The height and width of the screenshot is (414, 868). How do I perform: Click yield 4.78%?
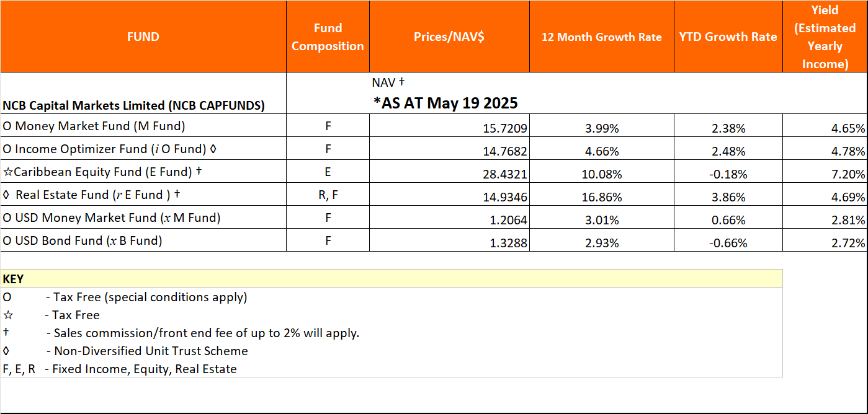coord(849,152)
